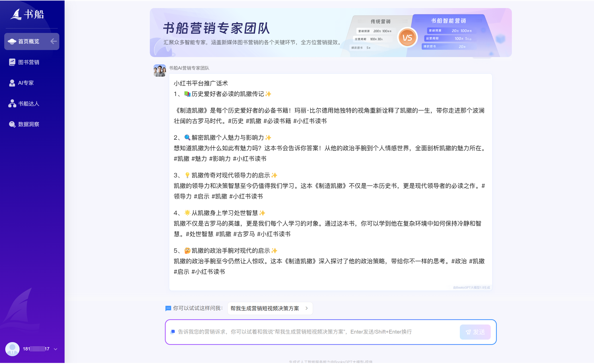Image resolution: width=594 pixels, height=364 pixels.
Task: Click the 书船达人 people icon
Action: tap(12, 104)
